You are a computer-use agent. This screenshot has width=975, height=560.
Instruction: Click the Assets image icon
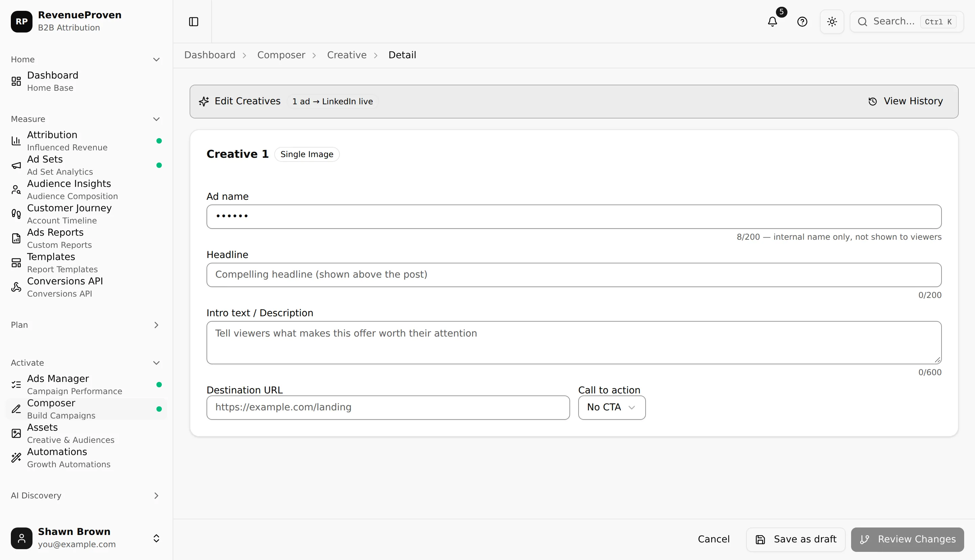16,433
